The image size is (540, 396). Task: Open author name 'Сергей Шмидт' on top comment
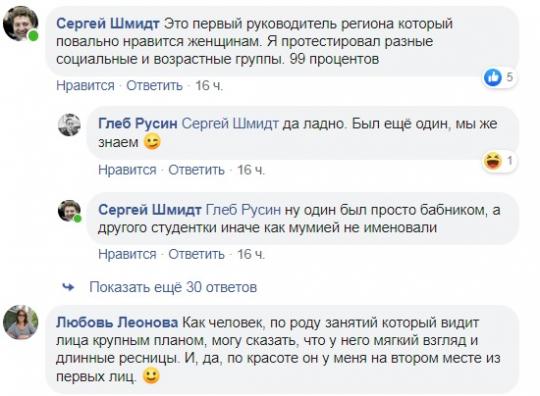click(108, 24)
